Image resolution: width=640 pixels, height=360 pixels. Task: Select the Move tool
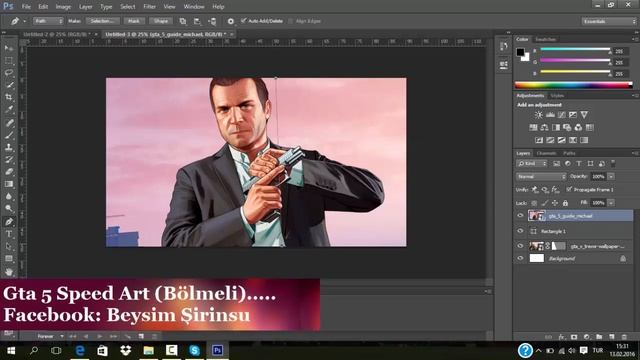tap(9, 48)
